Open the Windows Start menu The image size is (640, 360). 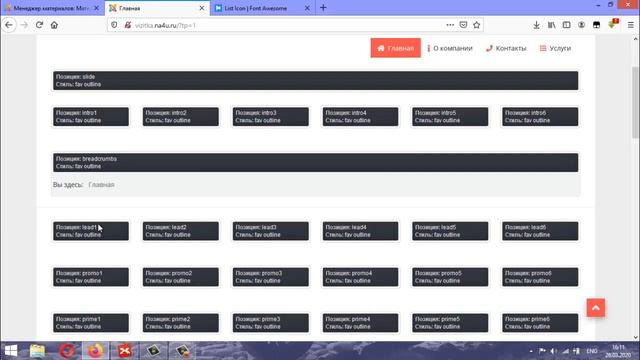11,351
